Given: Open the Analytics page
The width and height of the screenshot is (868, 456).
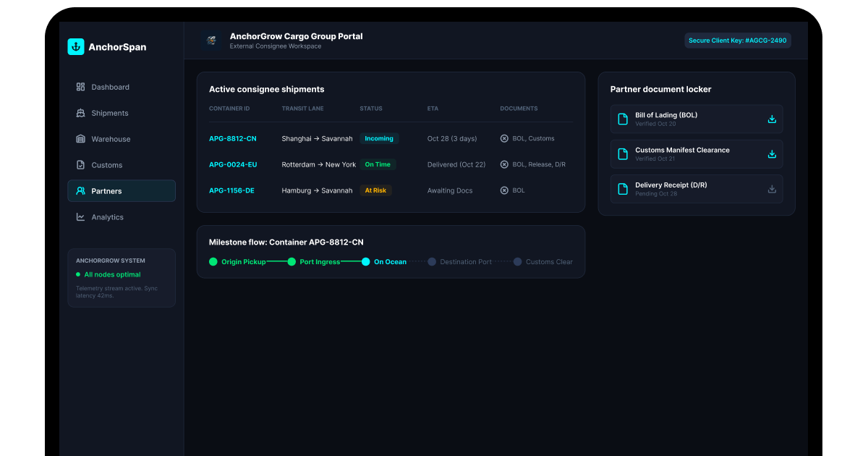Looking at the screenshot, I should point(122,217).
